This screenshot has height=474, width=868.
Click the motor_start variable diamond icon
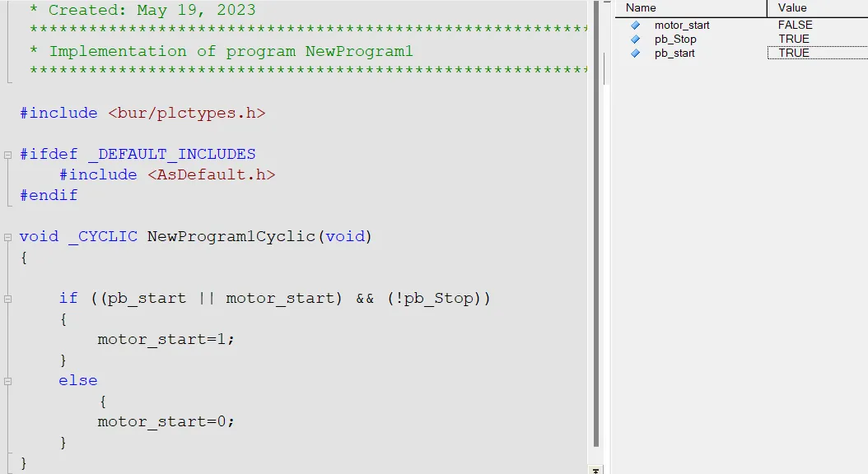[636, 25]
